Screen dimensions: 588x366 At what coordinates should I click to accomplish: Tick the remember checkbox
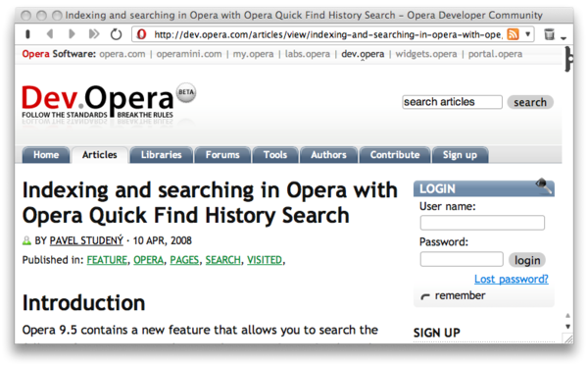click(425, 296)
